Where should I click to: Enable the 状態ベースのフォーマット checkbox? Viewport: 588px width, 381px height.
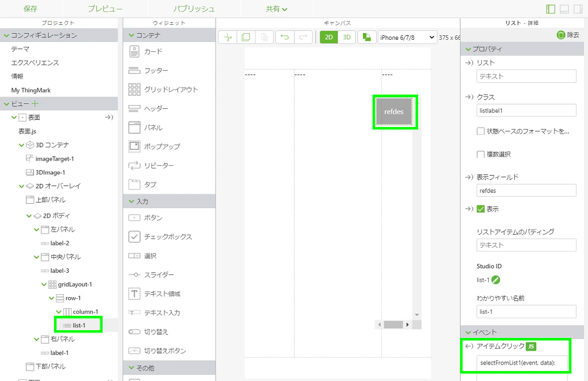[x=480, y=131]
